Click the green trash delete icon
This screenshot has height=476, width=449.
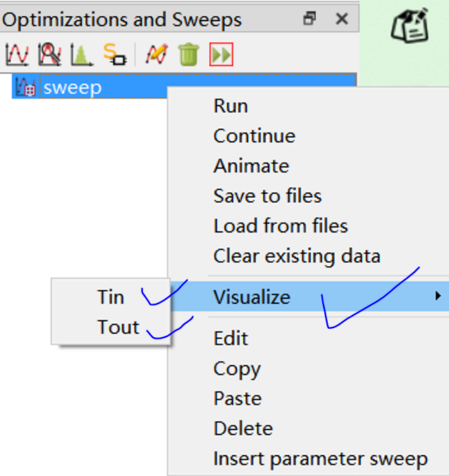point(188,54)
